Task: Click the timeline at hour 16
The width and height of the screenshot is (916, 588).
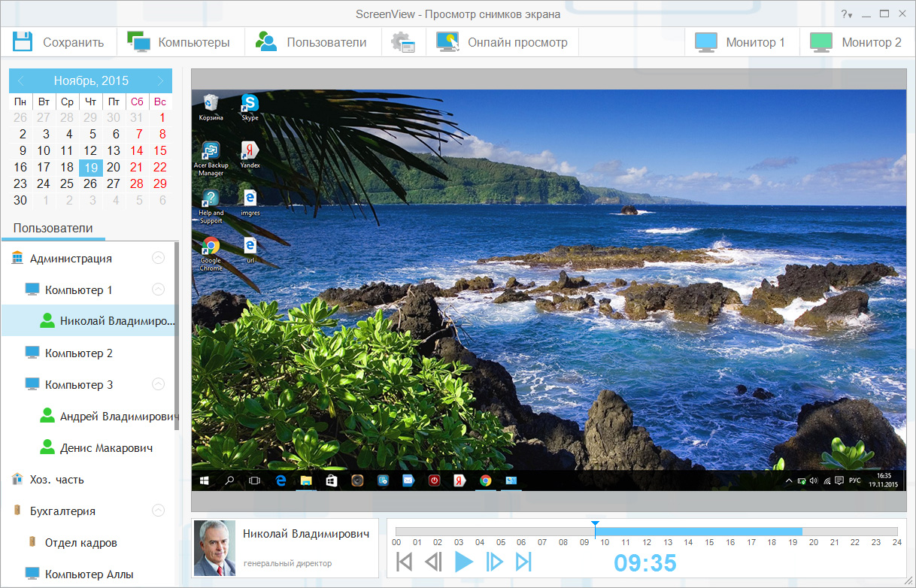Action: tap(729, 532)
